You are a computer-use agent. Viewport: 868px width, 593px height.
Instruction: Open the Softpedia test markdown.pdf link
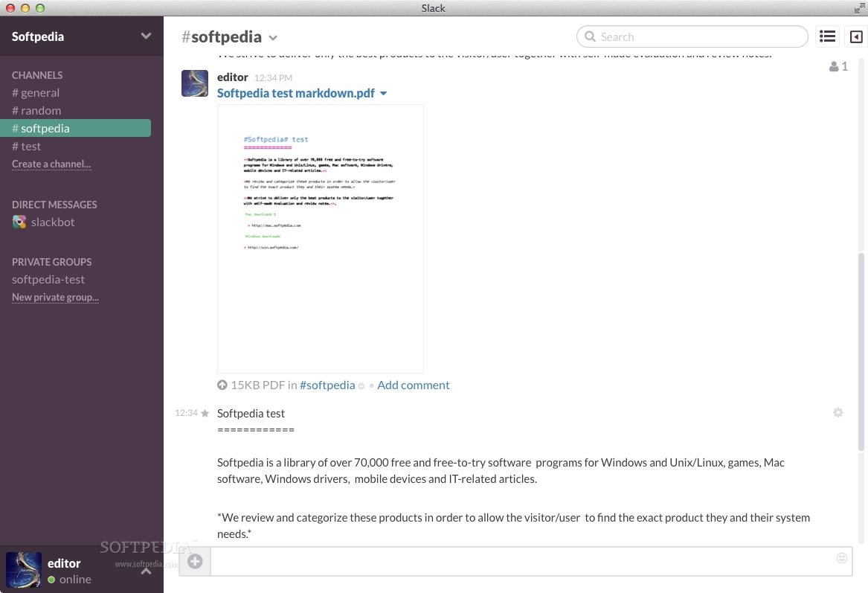tap(295, 93)
